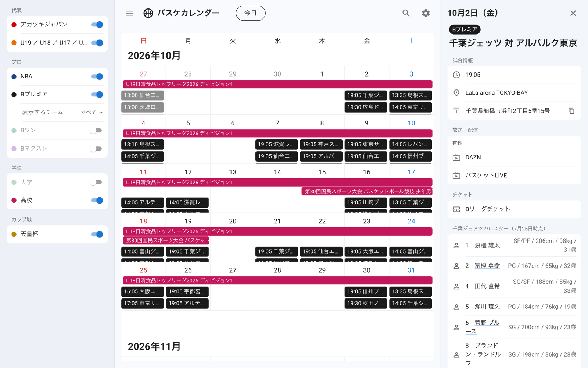Enable the 大学 calendar switch
Screen dimensions: 588x368
coord(96,182)
